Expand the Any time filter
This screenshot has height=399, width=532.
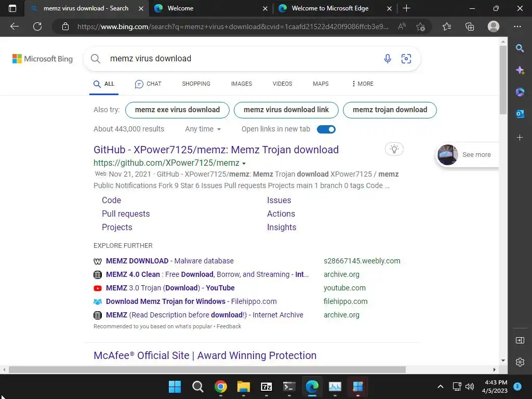[x=203, y=129]
